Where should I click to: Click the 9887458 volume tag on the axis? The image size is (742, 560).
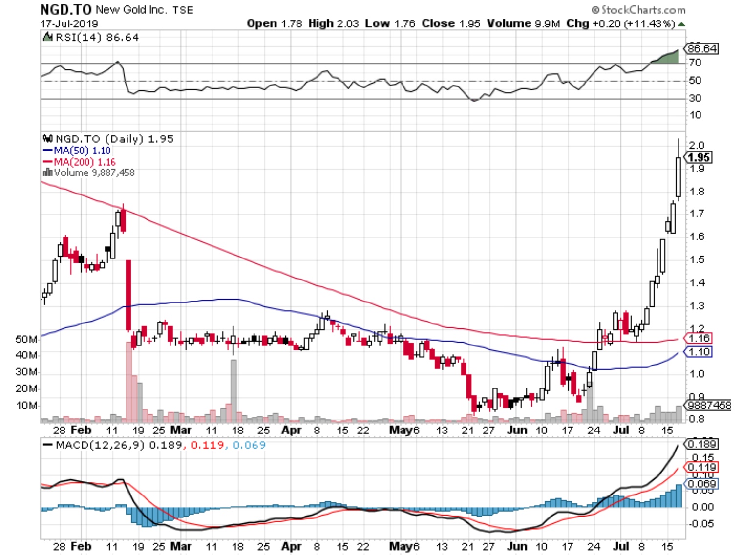[x=709, y=405]
